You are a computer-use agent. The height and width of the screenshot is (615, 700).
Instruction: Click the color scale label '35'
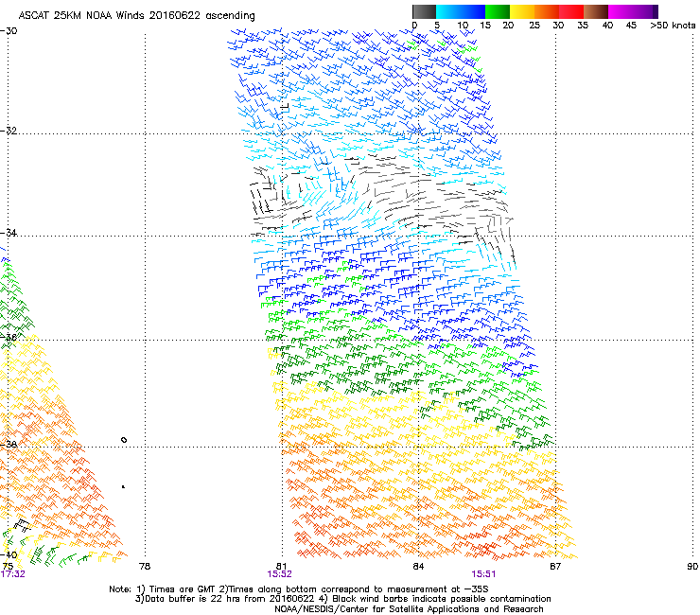pyautogui.click(x=583, y=26)
